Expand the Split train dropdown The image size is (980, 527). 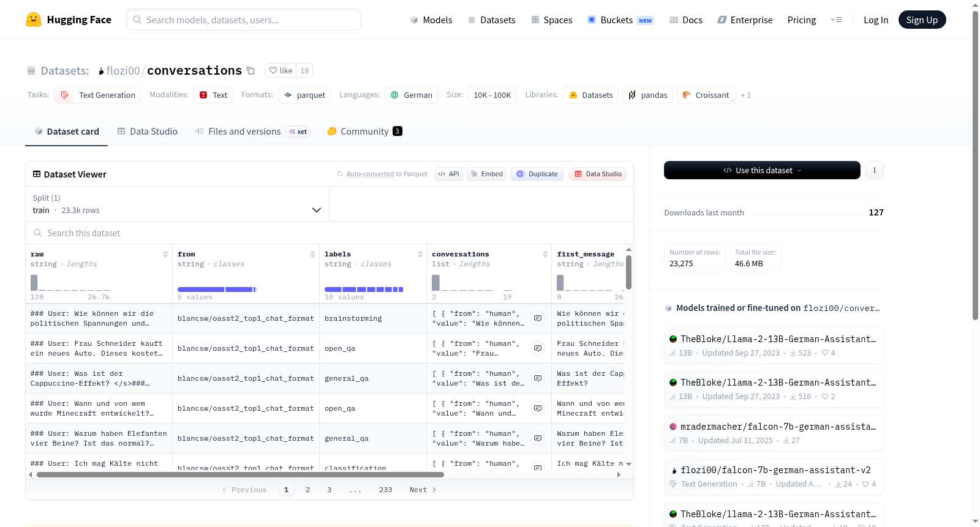[177, 204]
